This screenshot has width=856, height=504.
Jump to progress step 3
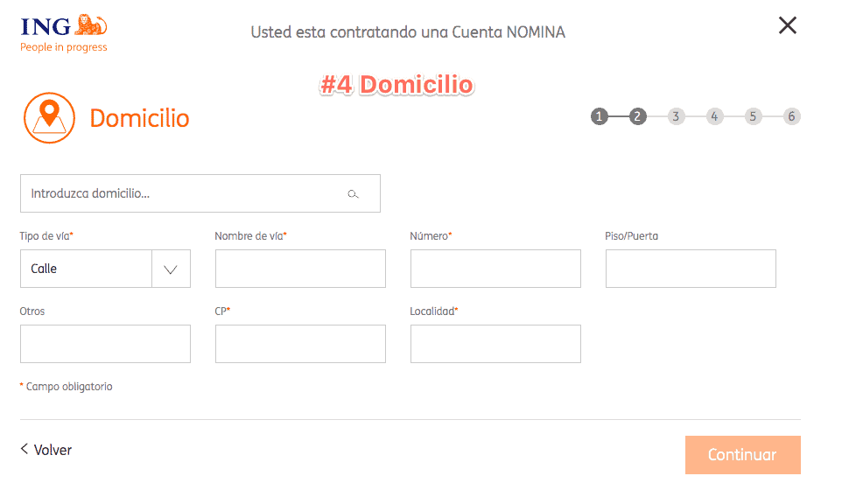676,116
